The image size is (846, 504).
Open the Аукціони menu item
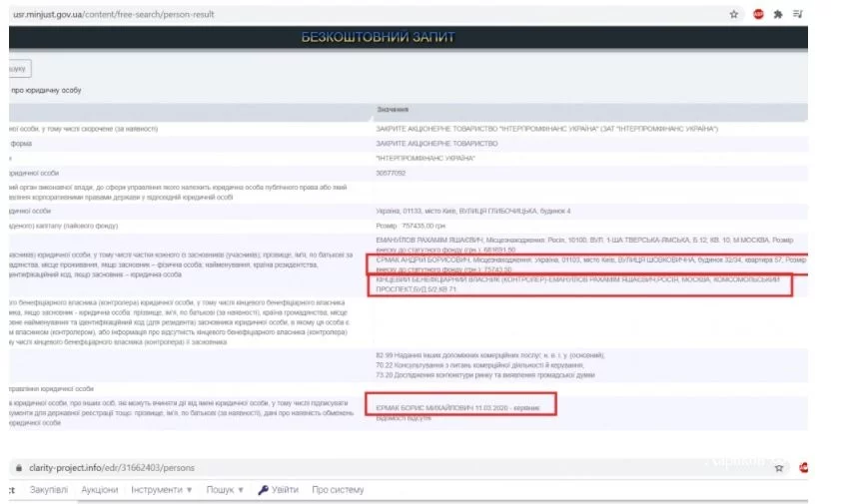pyautogui.click(x=99, y=489)
